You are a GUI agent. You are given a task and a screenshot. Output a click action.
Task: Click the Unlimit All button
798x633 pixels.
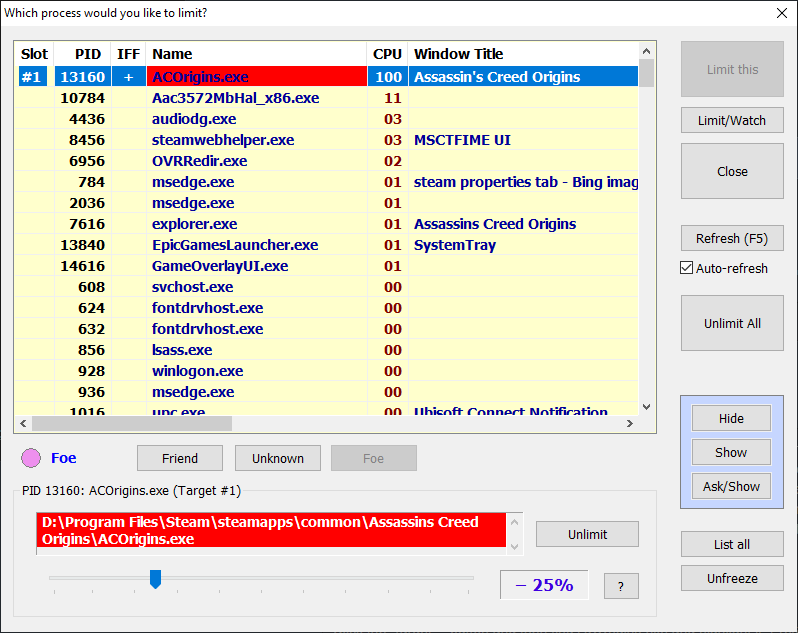tap(732, 323)
